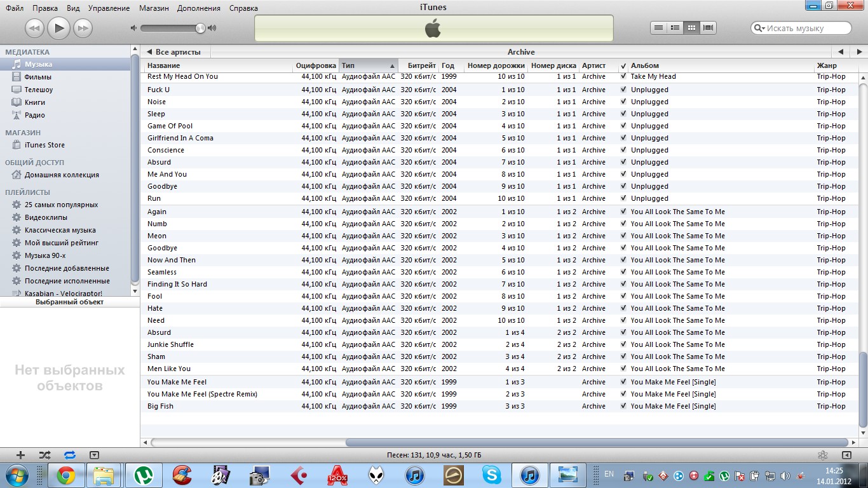Open the Справка menu
Viewport: 868px width, 488px height.
tap(244, 8)
